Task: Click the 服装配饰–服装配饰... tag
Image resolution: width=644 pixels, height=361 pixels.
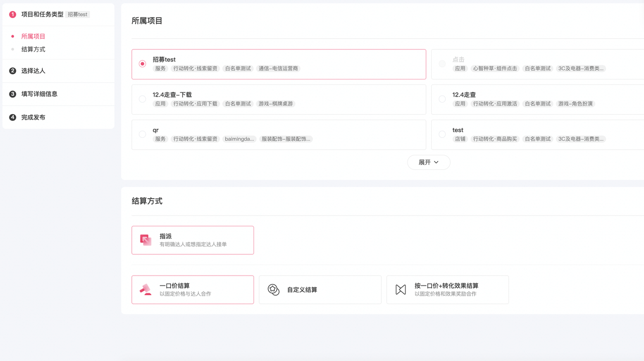Action: tap(286, 139)
